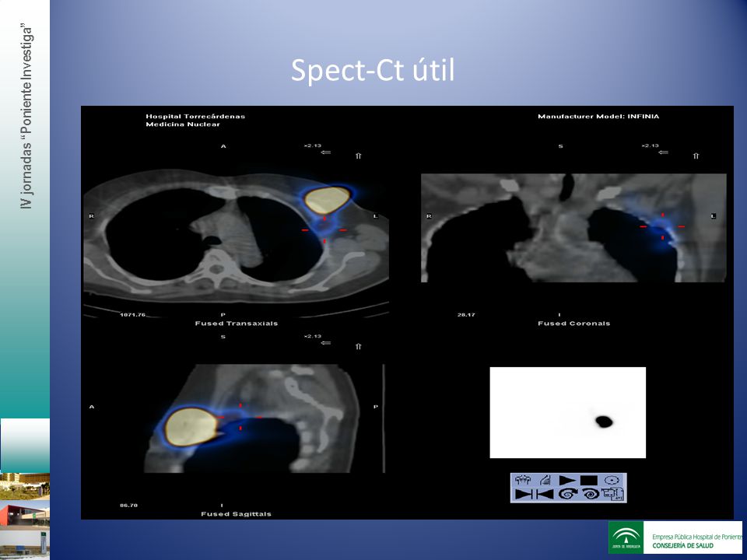The width and height of the screenshot is (747, 560).
Task: Click the top hospital photo in the sidebar
Action: [x=25, y=487]
